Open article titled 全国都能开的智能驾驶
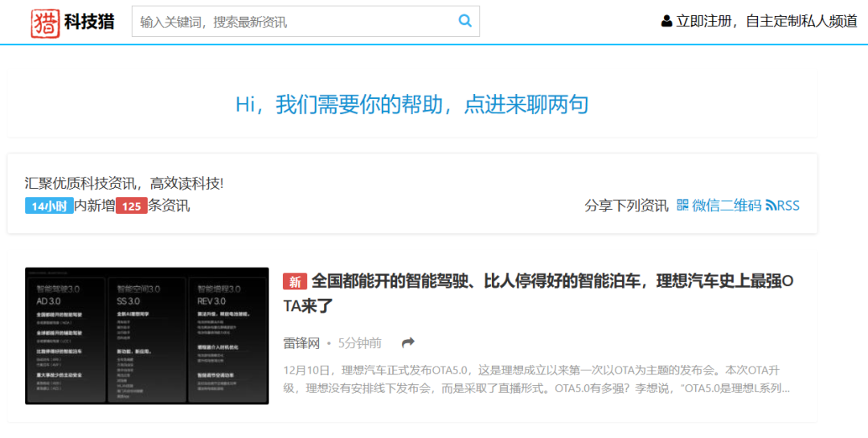This screenshot has height=438, width=868. 538,293
